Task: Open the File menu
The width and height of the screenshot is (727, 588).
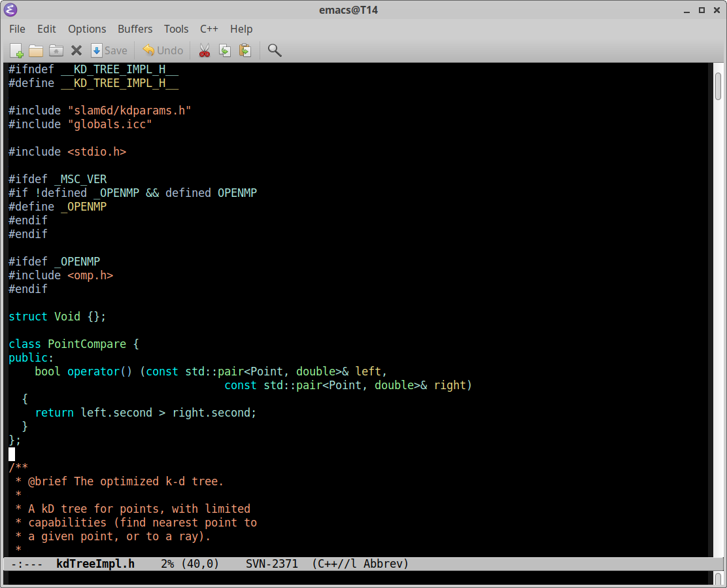Action: (17, 29)
